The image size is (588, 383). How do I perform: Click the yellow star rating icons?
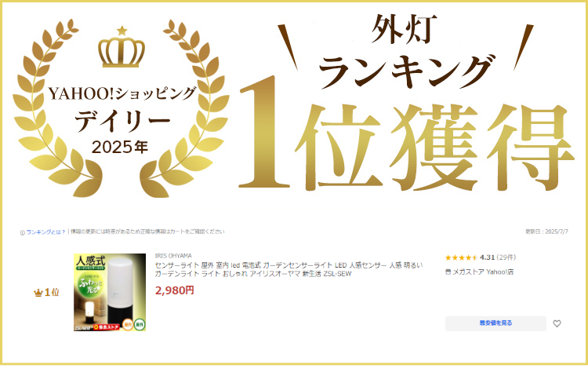coord(461,257)
